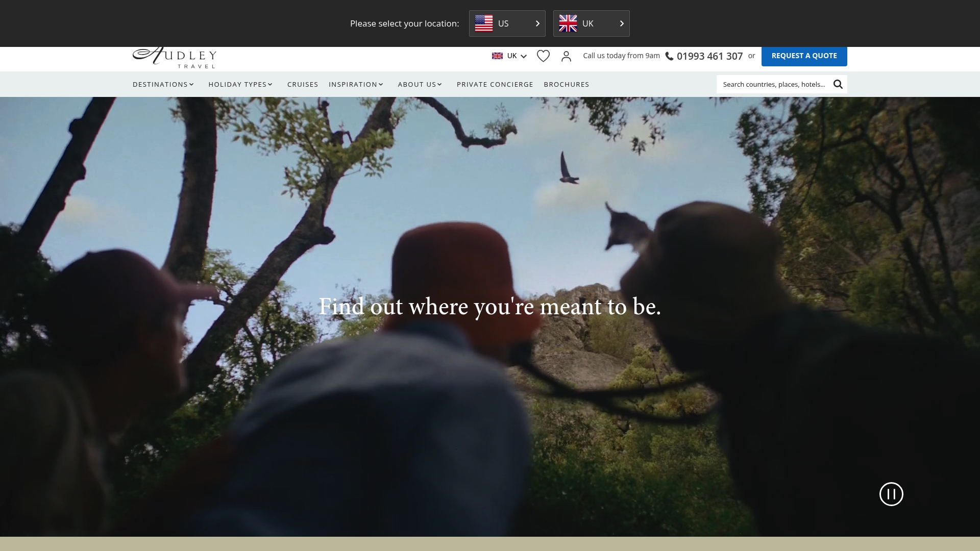This screenshot has height=551, width=980.
Task: Pause the hero background video
Action: click(891, 494)
